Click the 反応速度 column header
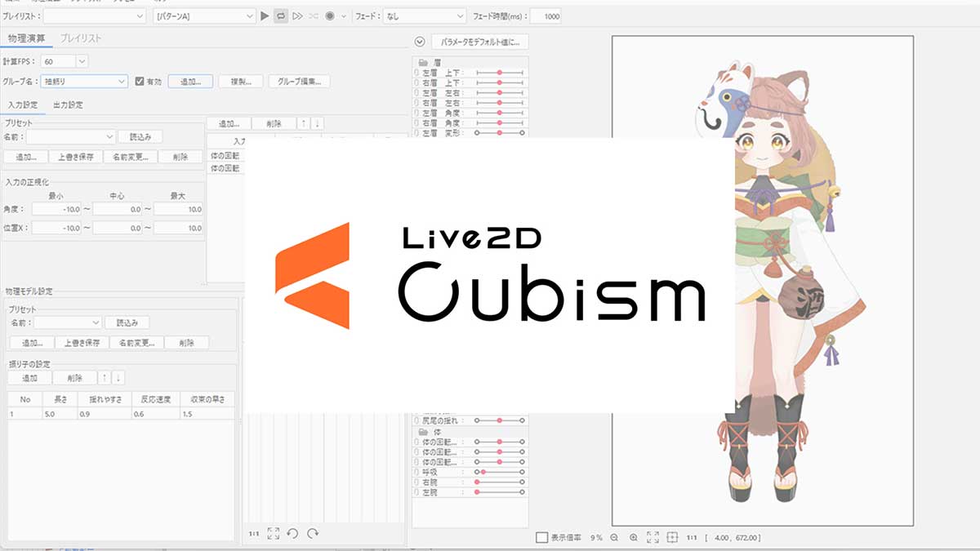This screenshot has height=551, width=980. point(155,399)
